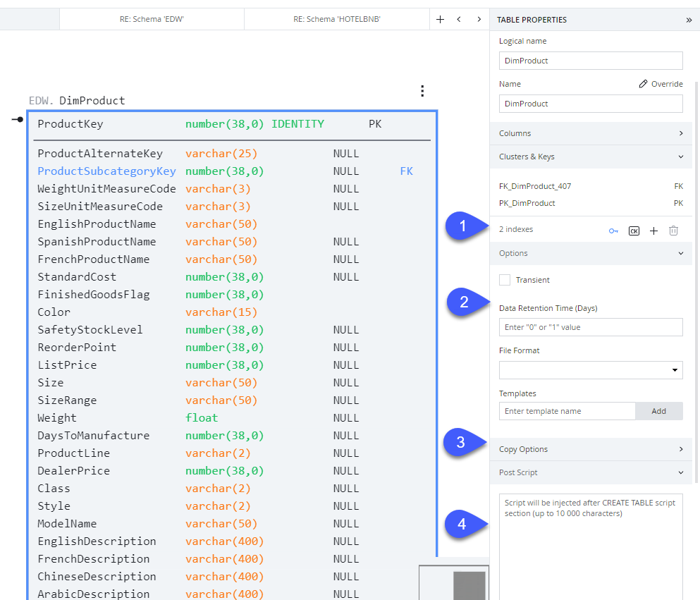Click the CK check constraint icon
Screen dimensions: 700x600
(x=634, y=231)
